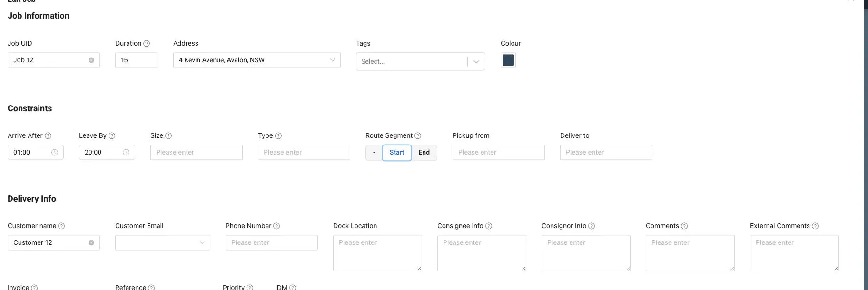Screen dimensions: 868x290
Task: Open the Arrive After clock picker icon
Action: [55, 152]
